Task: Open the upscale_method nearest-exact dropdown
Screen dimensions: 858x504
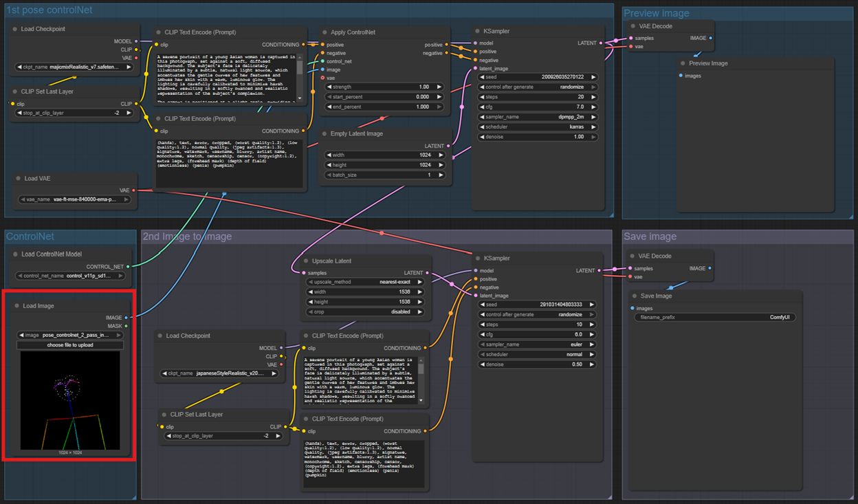Action: (x=365, y=282)
